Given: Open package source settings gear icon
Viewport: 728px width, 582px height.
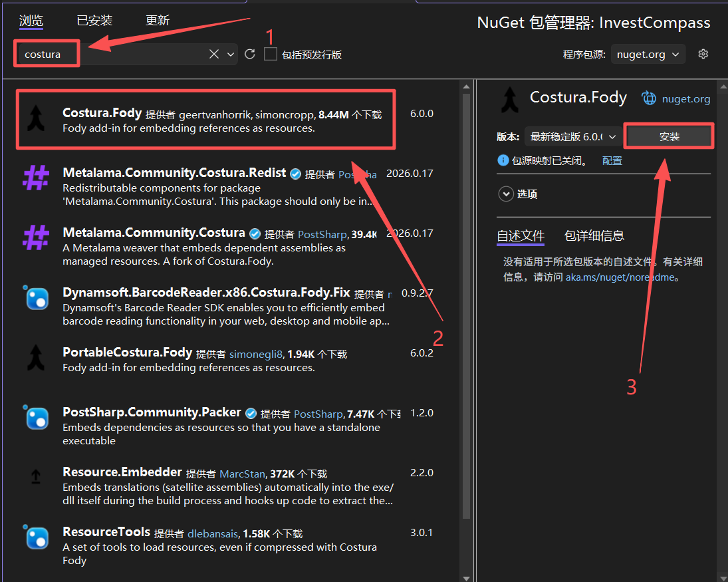Looking at the screenshot, I should (x=703, y=55).
